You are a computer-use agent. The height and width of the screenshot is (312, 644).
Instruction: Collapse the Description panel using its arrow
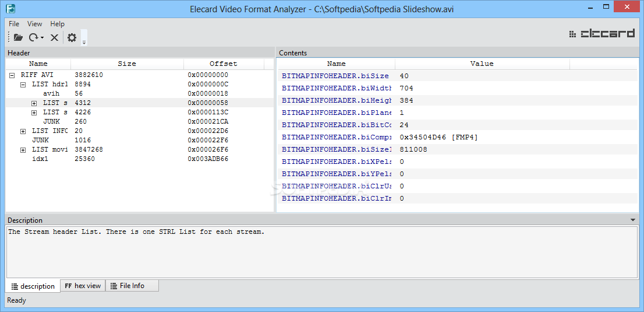pyautogui.click(x=632, y=220)
